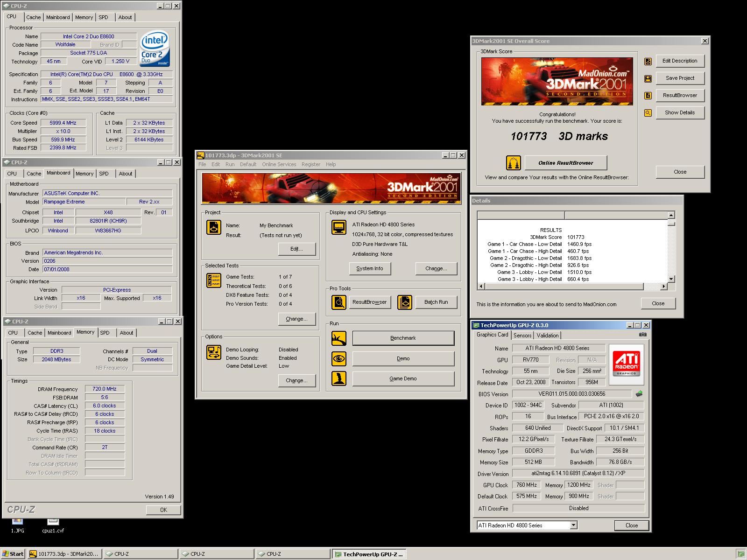The width and height of the screenshot is (747, 560).
Task: Click Close button in GPU-Z window
Action: coord(632,525)
